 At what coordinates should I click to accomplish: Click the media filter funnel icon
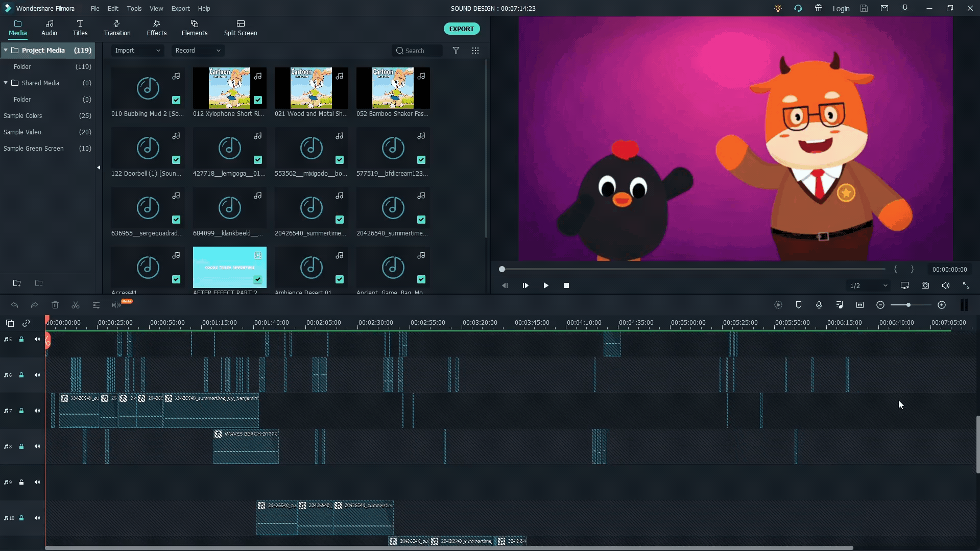click(x=456, y=51)
